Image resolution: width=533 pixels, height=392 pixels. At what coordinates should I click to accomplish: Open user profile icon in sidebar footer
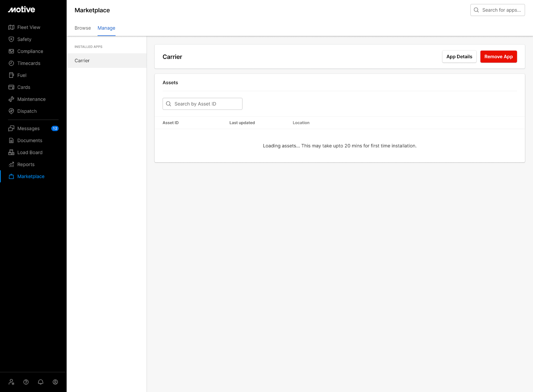coord(55,382)
